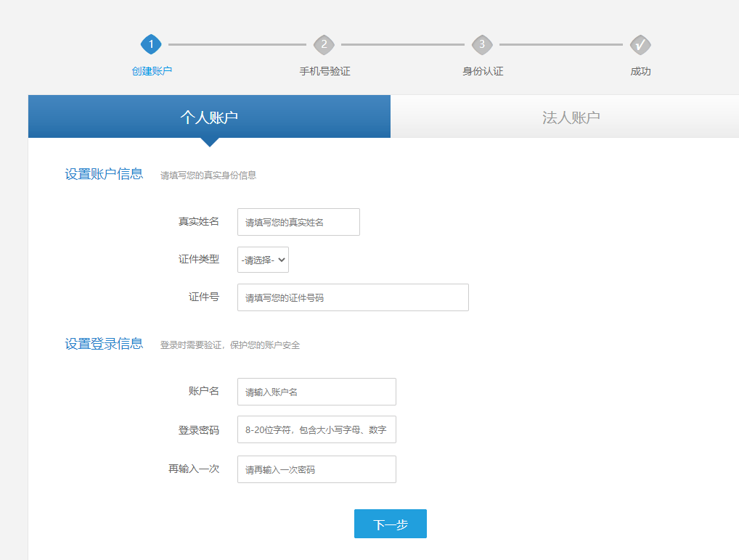This screenshot has width=739, height=560.
Task: Focus the 账户名 input field
Action: tap(317, 392)
